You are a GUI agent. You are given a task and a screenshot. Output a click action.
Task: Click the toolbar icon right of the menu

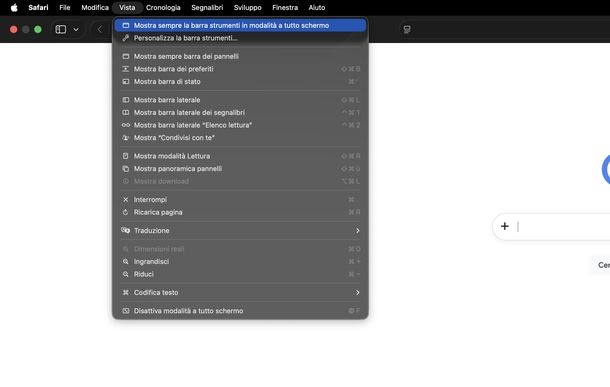407,30
